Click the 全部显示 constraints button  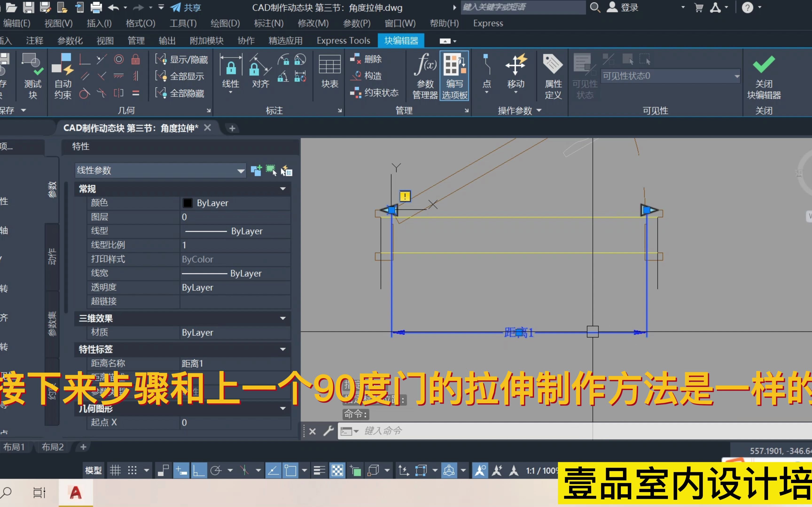(x=186, y=77)
